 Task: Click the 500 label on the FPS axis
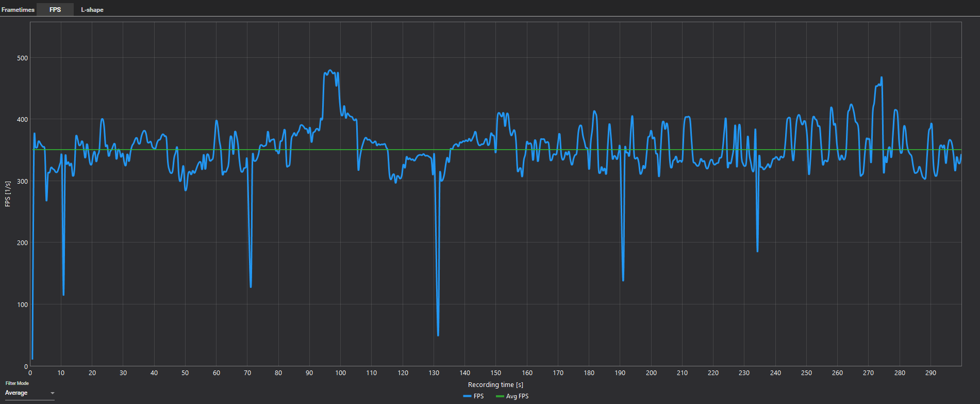22,58
